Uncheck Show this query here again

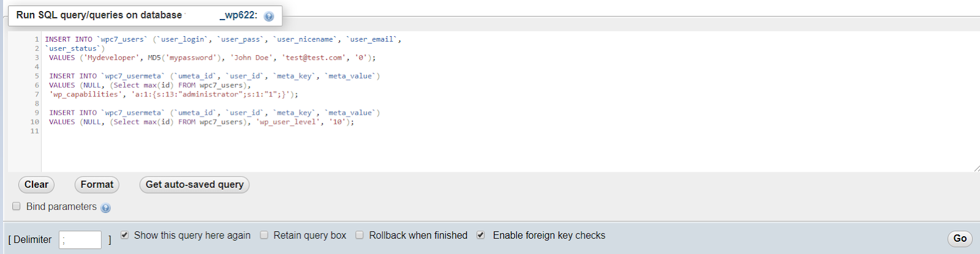(x=124, y=235)
